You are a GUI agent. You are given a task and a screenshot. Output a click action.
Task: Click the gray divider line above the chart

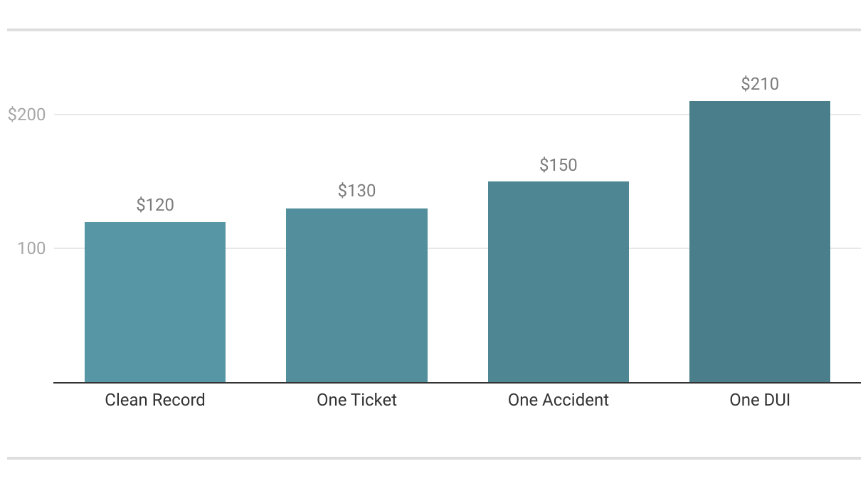434,30
